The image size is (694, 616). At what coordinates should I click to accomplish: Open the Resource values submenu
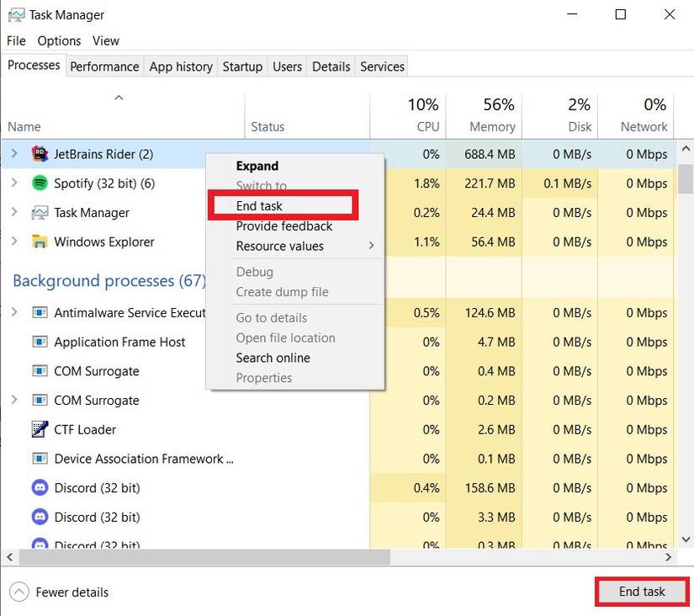(280, 247)
